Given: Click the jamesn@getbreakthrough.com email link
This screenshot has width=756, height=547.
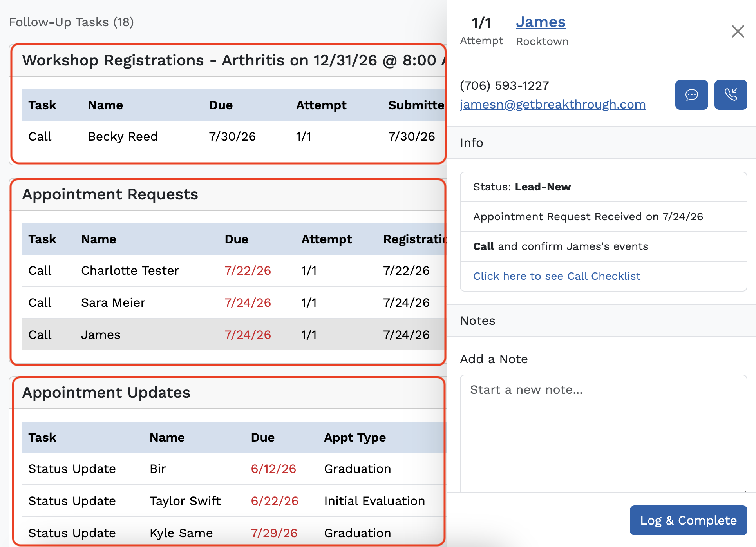Looking at the screenshot, I should (x=553, y=104).
